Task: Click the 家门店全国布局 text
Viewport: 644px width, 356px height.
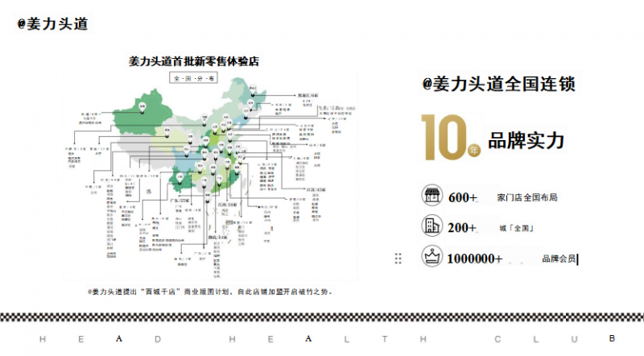Action: (x=527, y=197)
